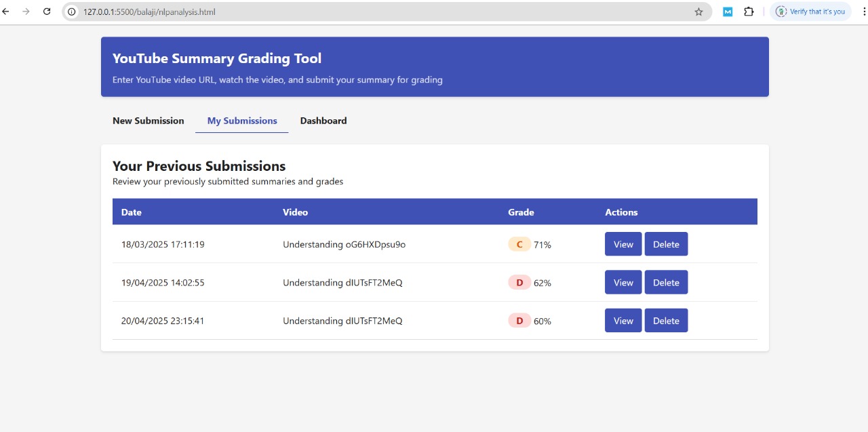Bookmark this page with the star icon

click(698, 12)
